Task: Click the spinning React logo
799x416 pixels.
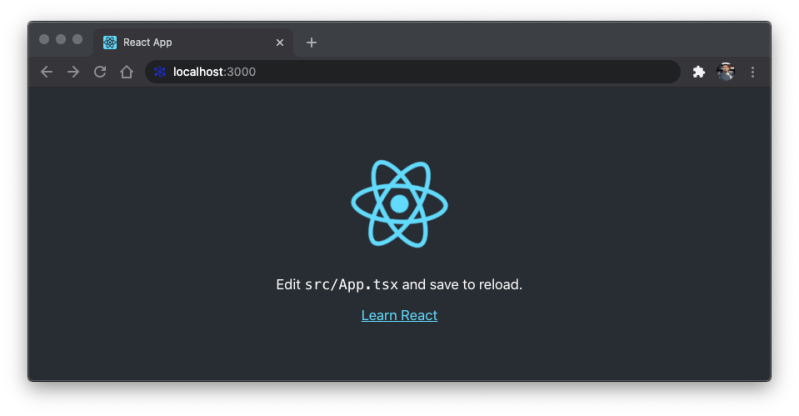Action: point(400,204)
